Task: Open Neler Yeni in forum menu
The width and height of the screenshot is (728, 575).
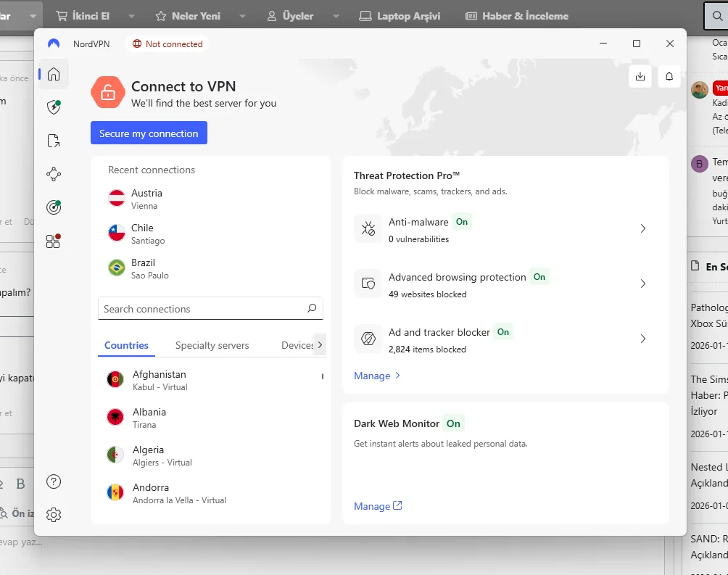Action: pyautogui.click(x=188, y=16)
